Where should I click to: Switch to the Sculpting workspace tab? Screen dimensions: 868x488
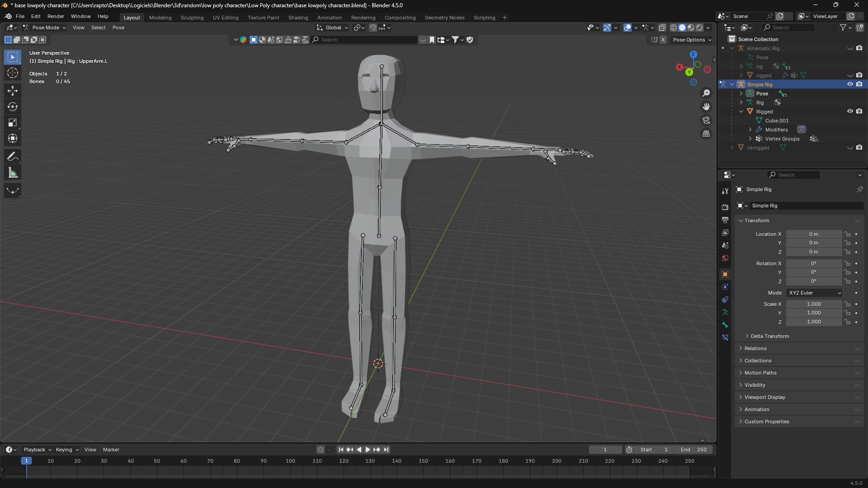[x=192, y=18]
